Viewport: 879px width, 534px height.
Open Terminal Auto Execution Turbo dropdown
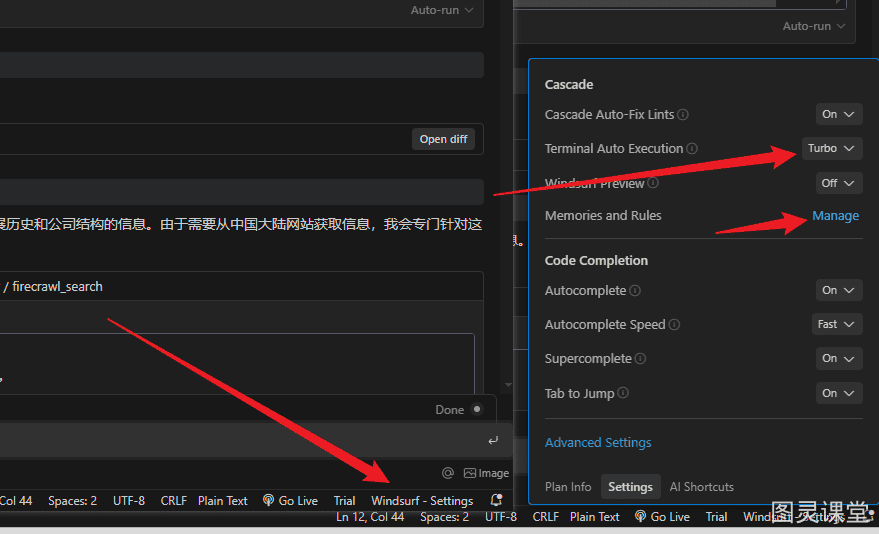point(832,148)
